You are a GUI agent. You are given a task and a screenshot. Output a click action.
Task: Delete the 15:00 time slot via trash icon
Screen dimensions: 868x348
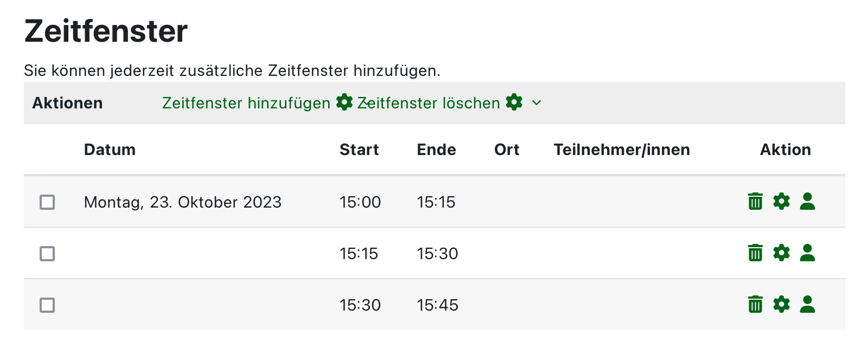click(x=755, y=202)
